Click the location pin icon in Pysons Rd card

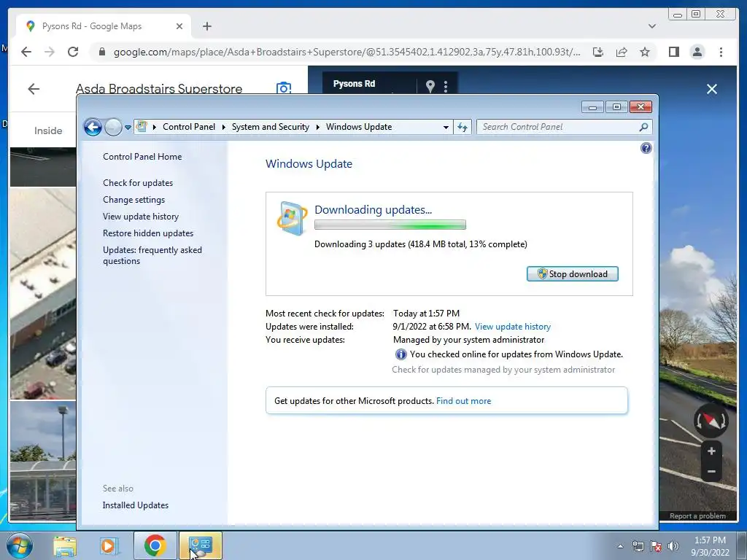coord(430,86)
